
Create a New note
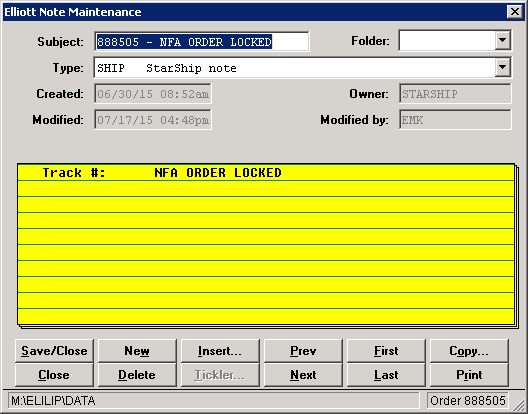(137, 351)
